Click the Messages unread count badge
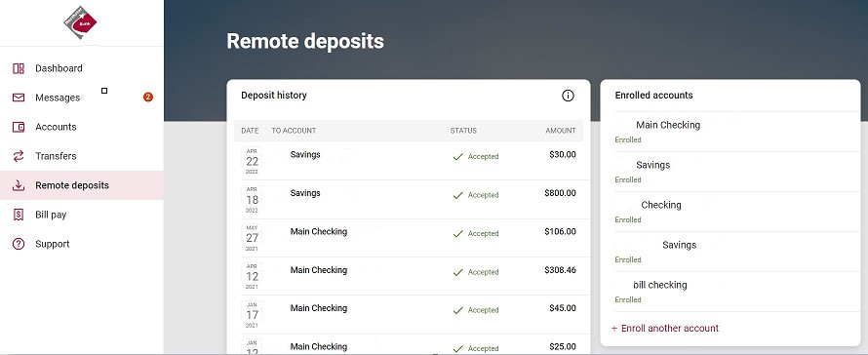The height and width of the screenshot is (355, 868). (x=148, y=98)
